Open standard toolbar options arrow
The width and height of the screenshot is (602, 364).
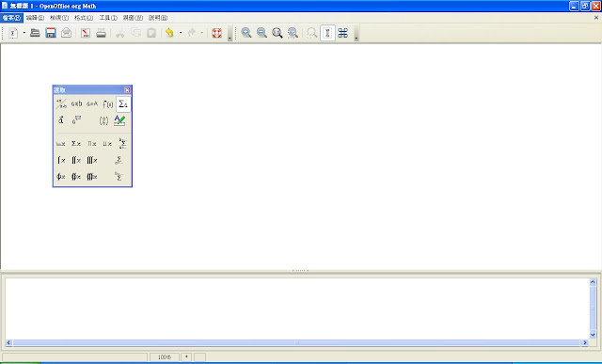point(230,34)
